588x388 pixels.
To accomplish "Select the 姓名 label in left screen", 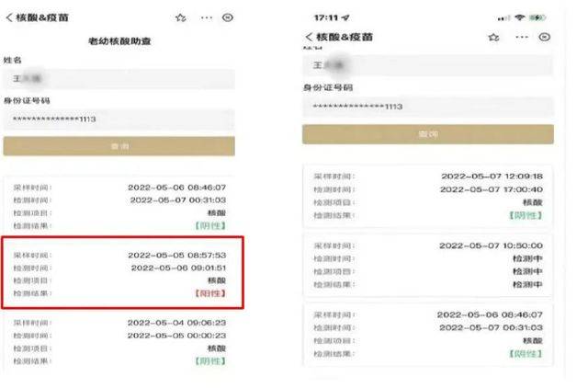I will [x=12, y=60].
